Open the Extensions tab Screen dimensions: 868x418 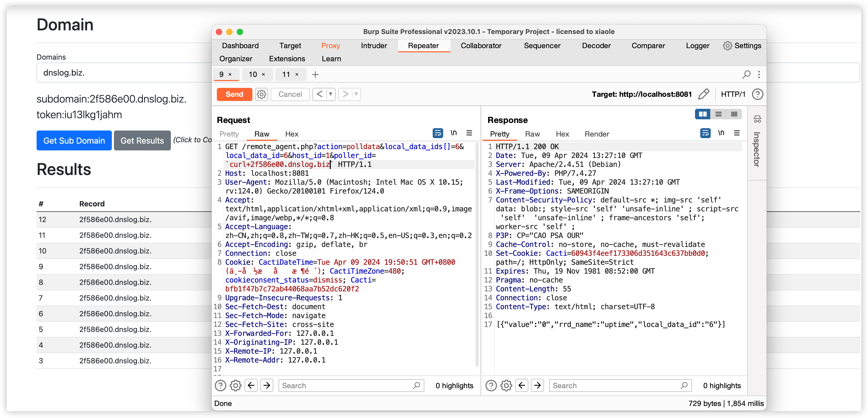point(287,59)
